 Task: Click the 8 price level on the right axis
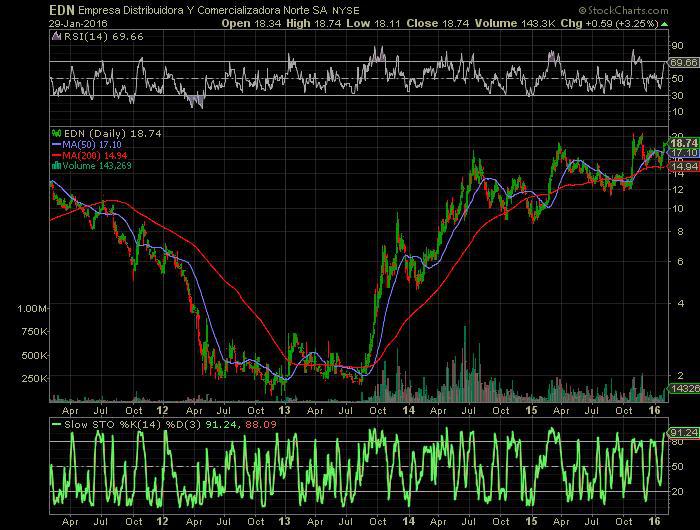click(x=680, y=231)
